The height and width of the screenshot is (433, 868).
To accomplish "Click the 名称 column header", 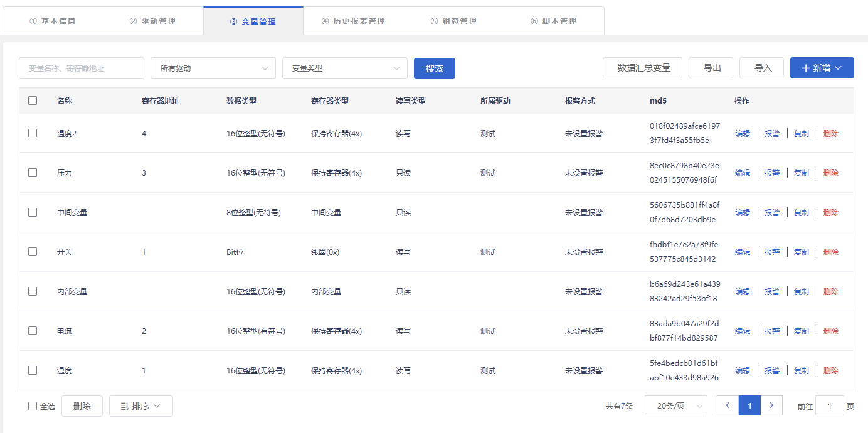I will coord(65,101).
